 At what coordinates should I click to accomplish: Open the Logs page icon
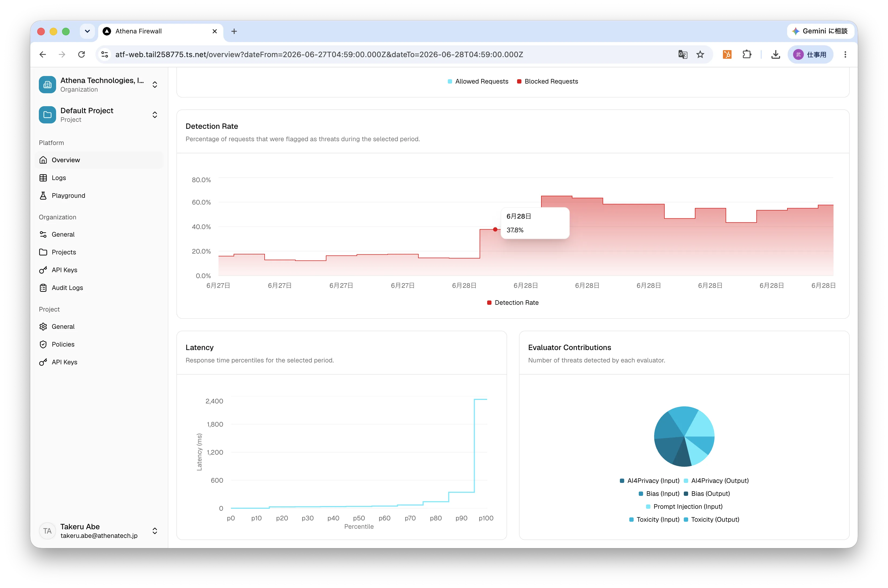[x=43, y=178]
